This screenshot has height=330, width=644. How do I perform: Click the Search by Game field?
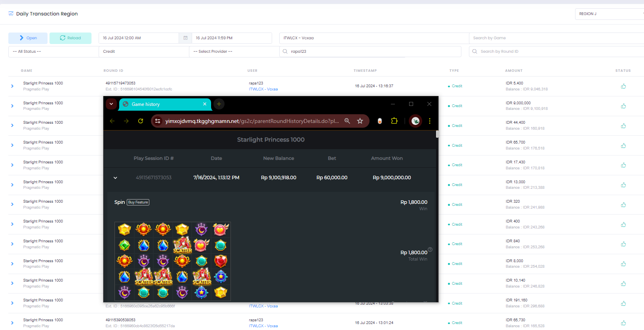coord(556,38)
